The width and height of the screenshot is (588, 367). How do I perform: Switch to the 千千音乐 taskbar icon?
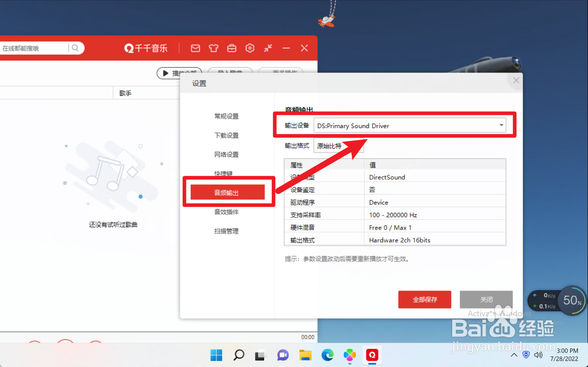(x=372, y=355)
